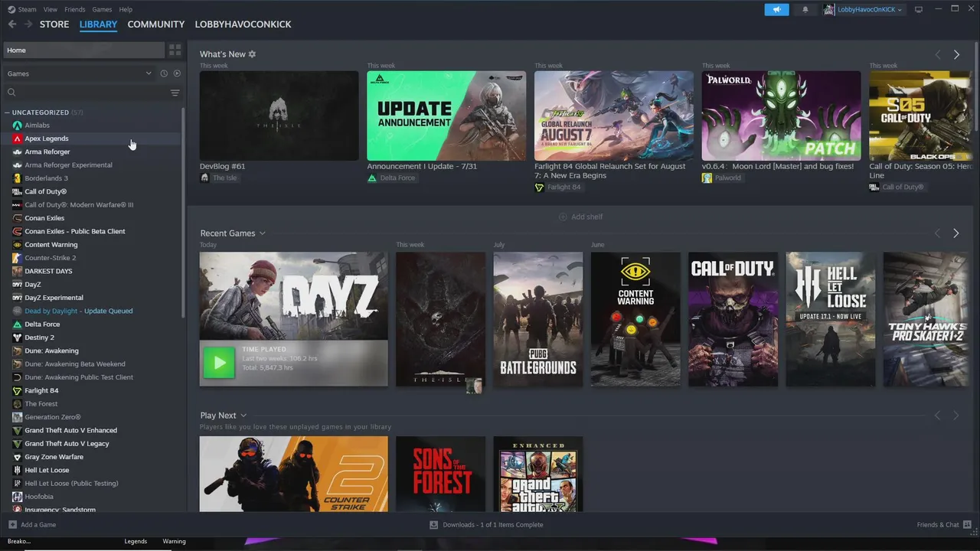Open the View menu
Screen dimensions: 980x551
pyautogui.click(x=51, y=9)
